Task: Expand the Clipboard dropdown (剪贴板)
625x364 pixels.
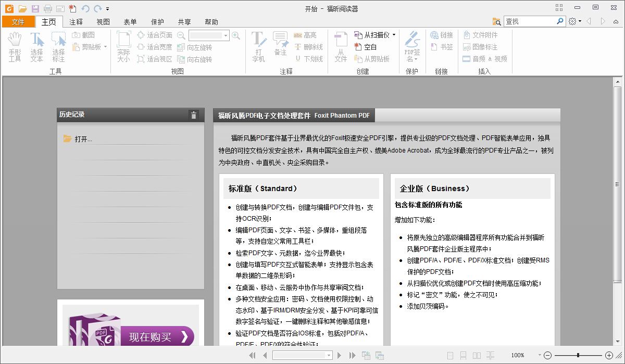Action: click(105, 47)
